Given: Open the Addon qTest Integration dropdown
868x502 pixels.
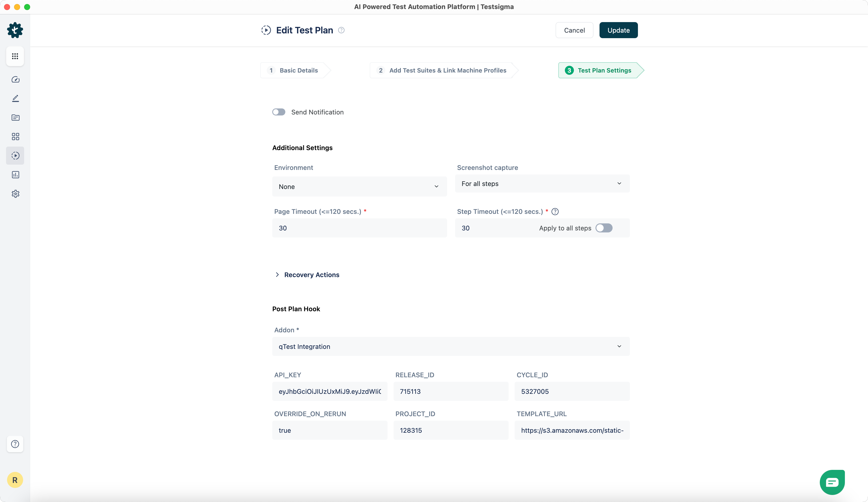Looking at the screenshot, I should tap(451, 346).
